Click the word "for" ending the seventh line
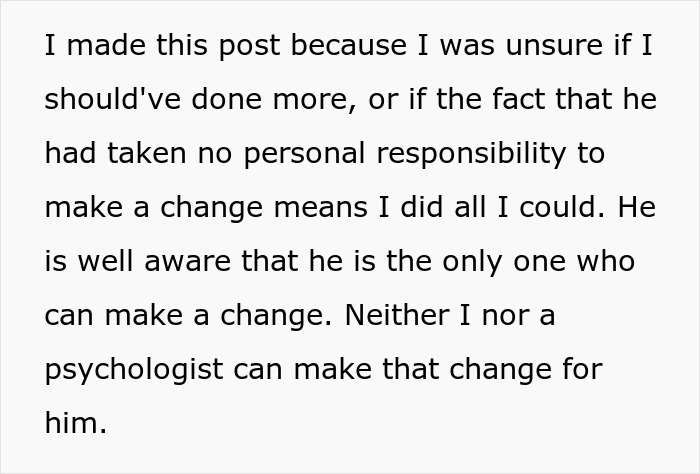 pyautogui.click(x=583, y=369)
